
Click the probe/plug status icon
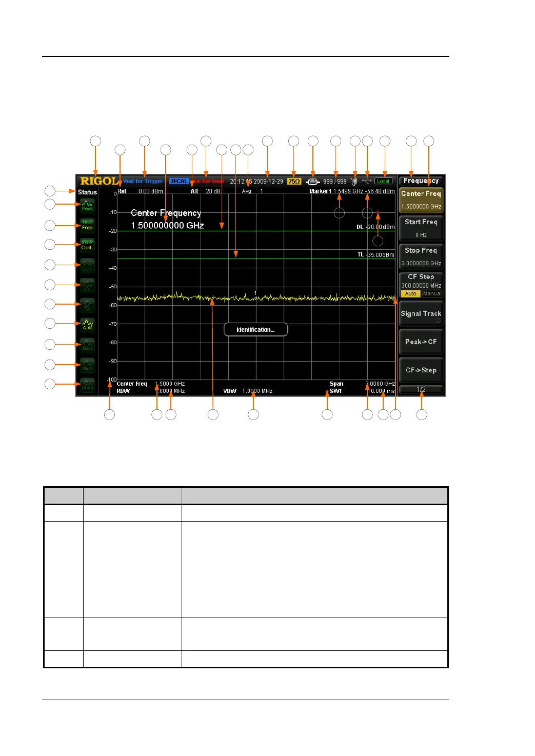[x=354, y=181]
